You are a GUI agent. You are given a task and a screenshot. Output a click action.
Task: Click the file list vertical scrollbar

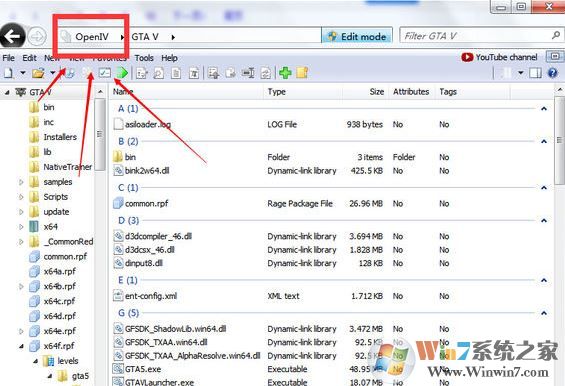click(x=560, y=140)
